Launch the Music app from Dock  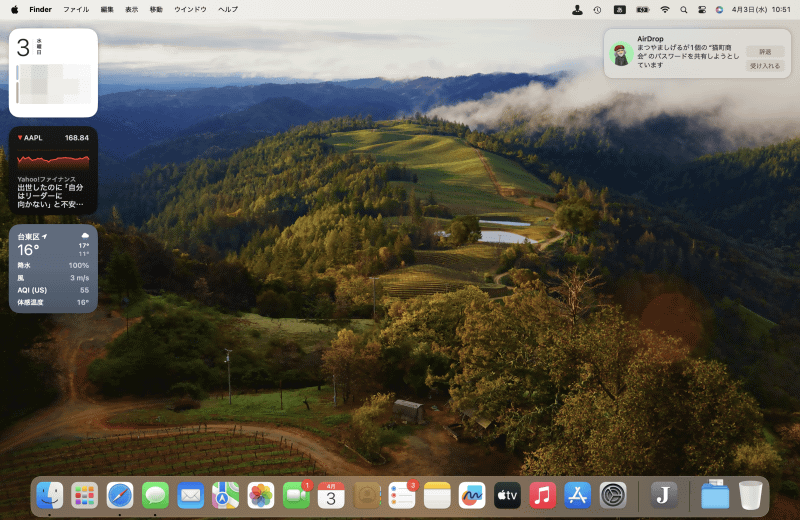(x=542, y=495)
